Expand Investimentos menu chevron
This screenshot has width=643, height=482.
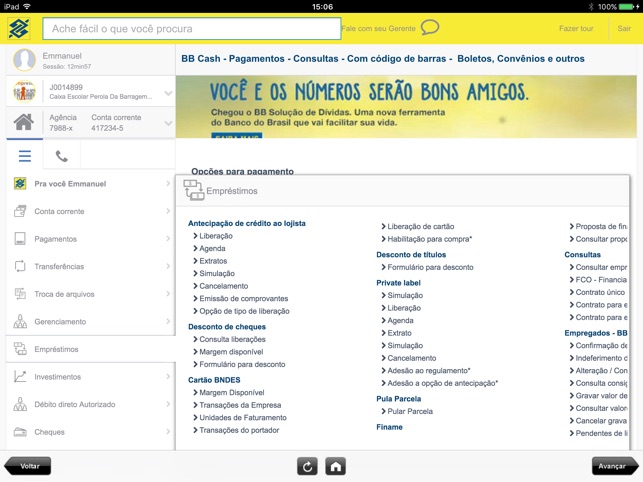168,376
